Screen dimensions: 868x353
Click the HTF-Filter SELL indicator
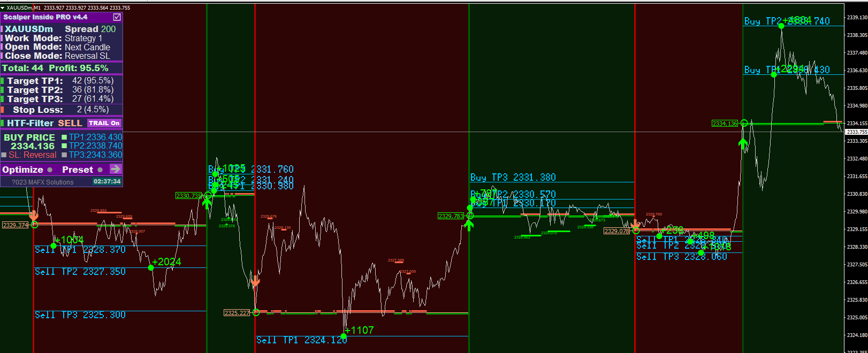click(x=70, y=123)
